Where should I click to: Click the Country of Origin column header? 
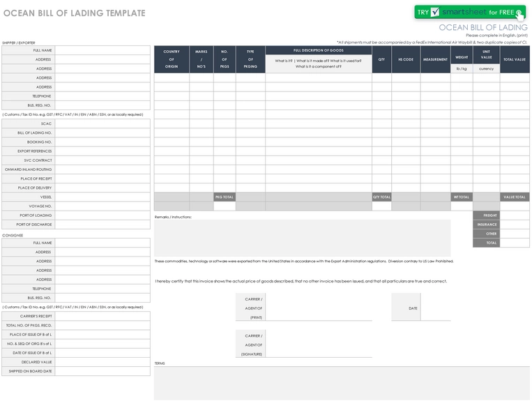tap(172, 59)
